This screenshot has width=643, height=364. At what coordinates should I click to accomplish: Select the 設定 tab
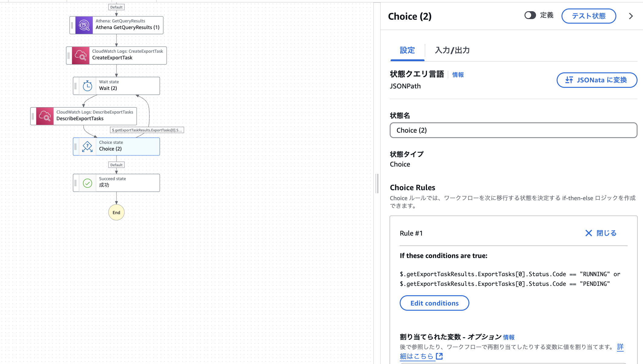pyautogui.click(x=407, y=50)
